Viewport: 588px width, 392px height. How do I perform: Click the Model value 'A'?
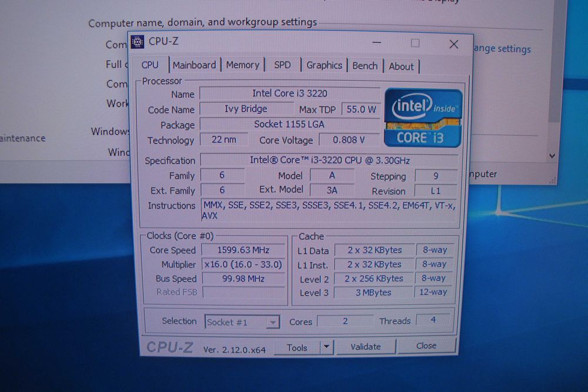(332, 175)
